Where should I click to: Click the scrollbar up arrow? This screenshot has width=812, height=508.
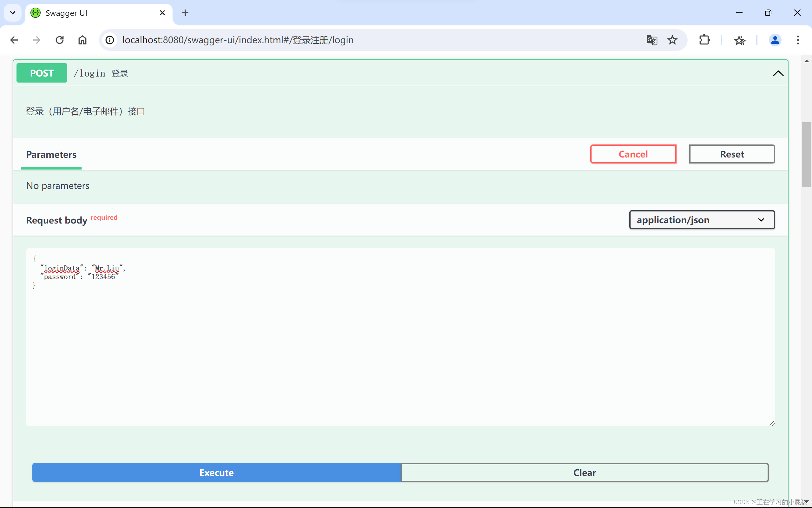(x=806, y=61)
